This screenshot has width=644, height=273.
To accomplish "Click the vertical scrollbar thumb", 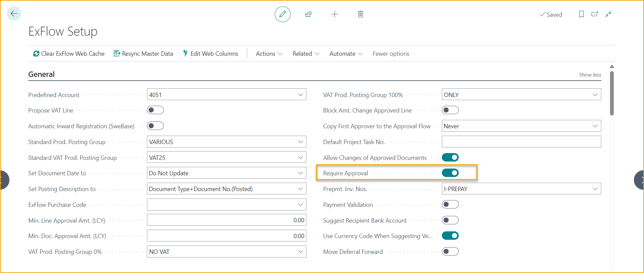I will (612, 93).
